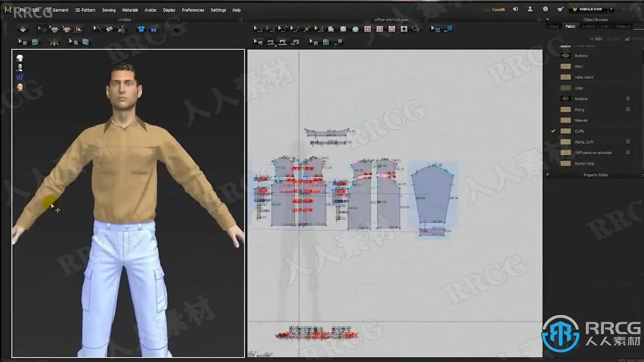Open the Avatar menu

150,10
